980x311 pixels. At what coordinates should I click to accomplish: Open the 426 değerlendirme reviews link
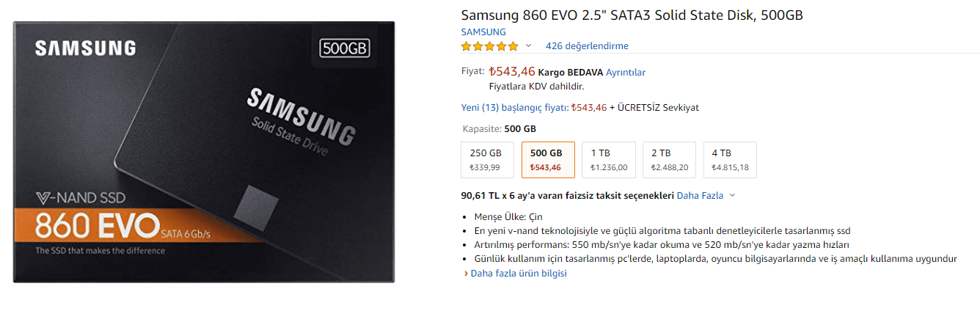pyautogui.click(x=587, y=46)
